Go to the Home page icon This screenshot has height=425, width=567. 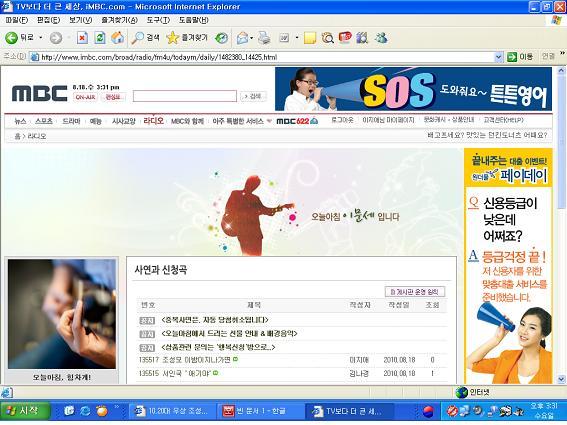click(118, 38)
